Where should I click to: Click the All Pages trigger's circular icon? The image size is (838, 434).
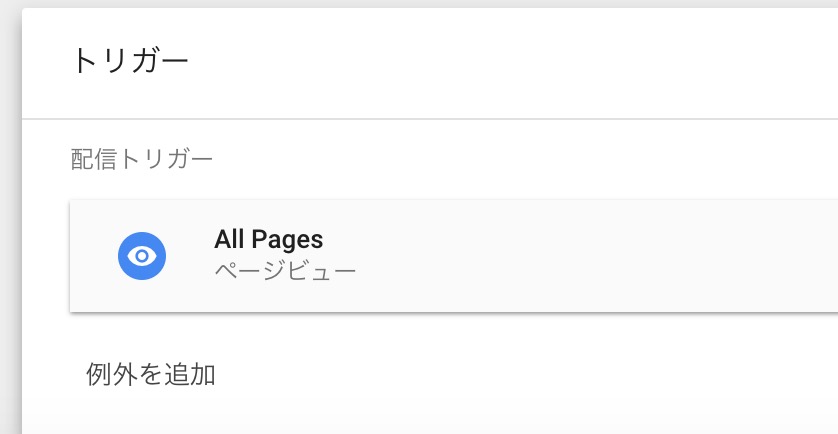pyautogui.click(x=142, y=256)
